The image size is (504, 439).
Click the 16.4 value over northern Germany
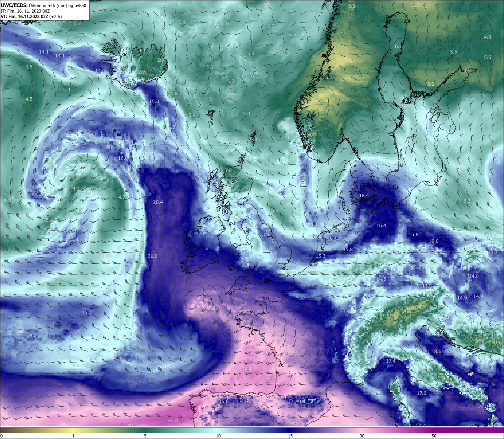[381, 226]
